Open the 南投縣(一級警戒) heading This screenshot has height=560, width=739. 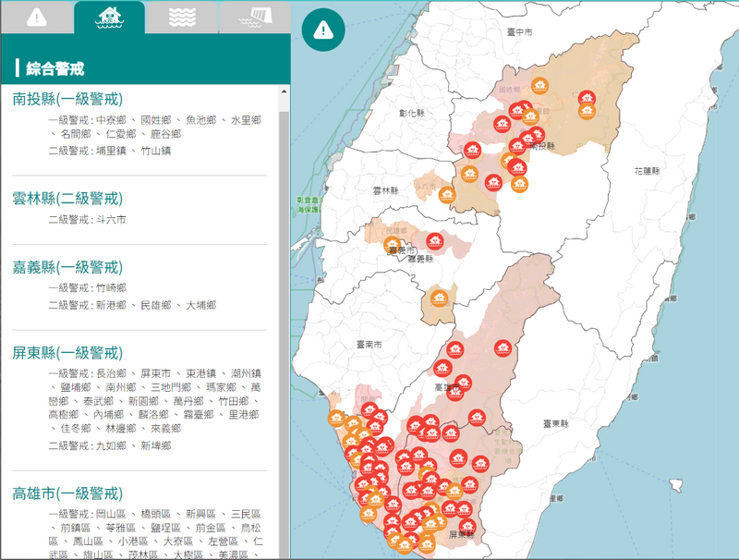(x=67, y=99)
